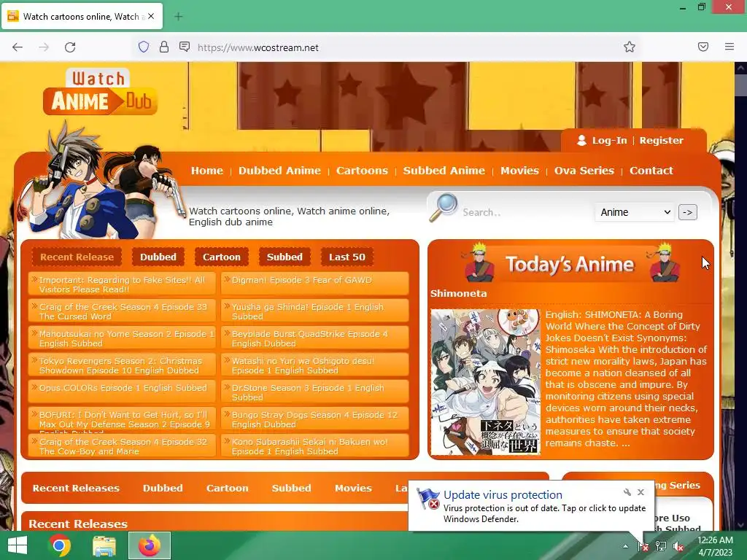Click the network tray icon
The image size is (747, 560).
point(661,546)
